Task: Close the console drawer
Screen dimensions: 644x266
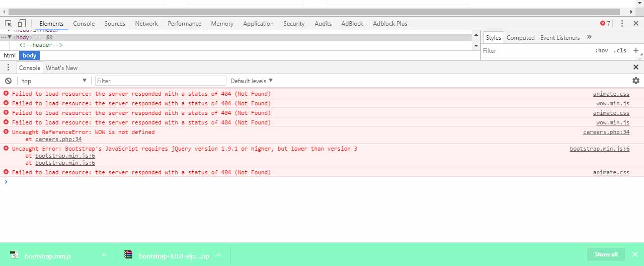Action: pos(636,67)
